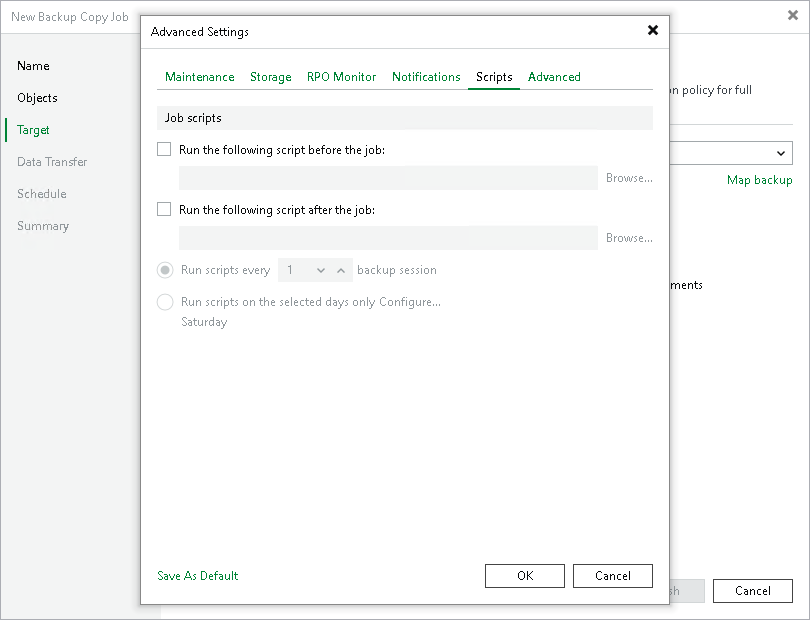
Task: Confirm settings with the OK button
Action: [524, 576]
